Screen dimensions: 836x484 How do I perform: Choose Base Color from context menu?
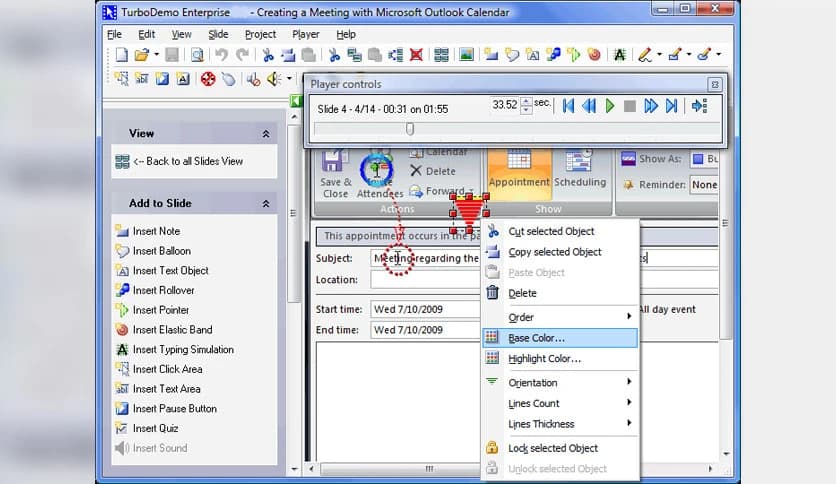[x=560, y=338]
